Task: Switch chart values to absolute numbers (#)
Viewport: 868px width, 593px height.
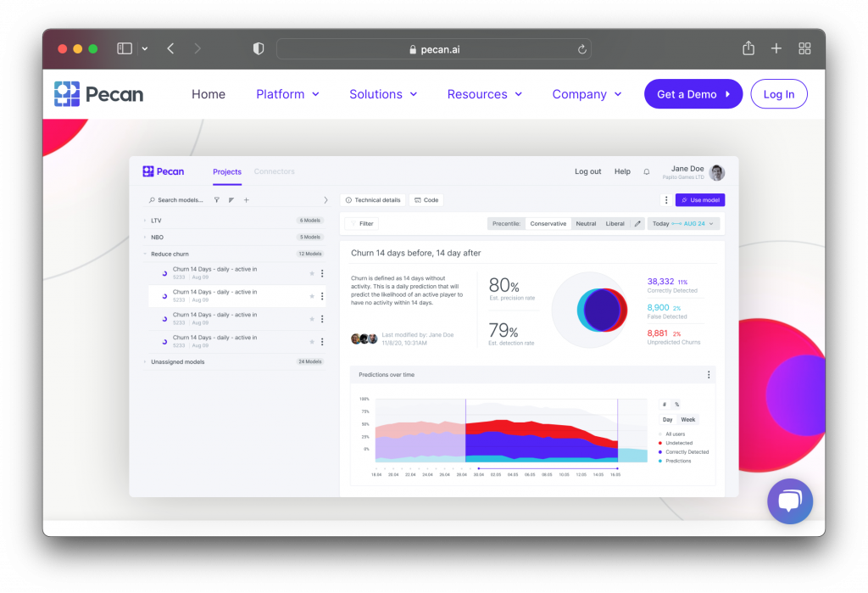Action: (x=665, y=405)
